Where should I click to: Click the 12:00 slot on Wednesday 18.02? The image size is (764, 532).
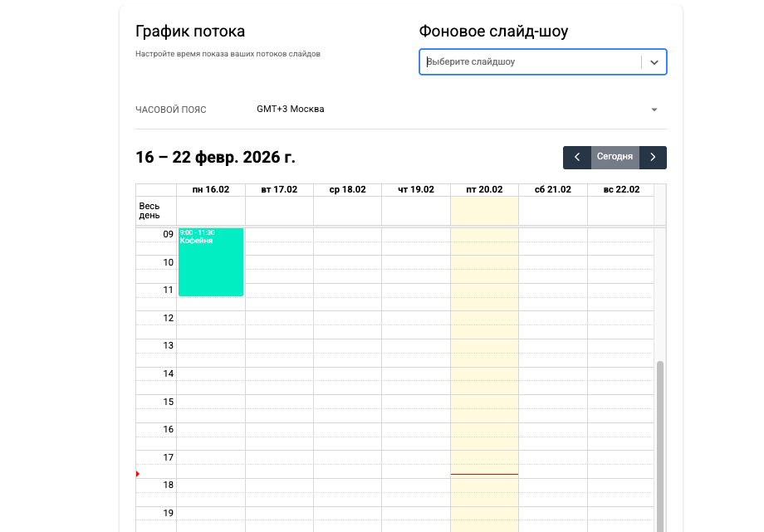tap(347, 319)
